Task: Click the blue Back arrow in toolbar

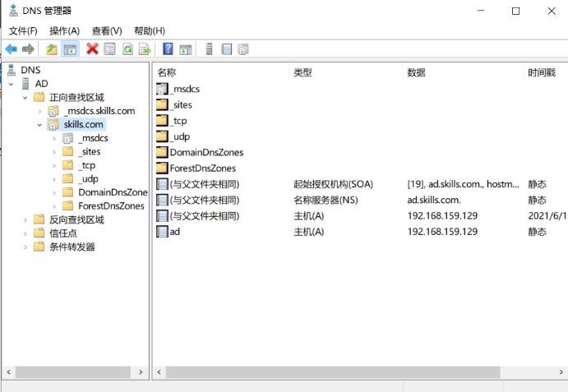Action: tap(12, 49)
